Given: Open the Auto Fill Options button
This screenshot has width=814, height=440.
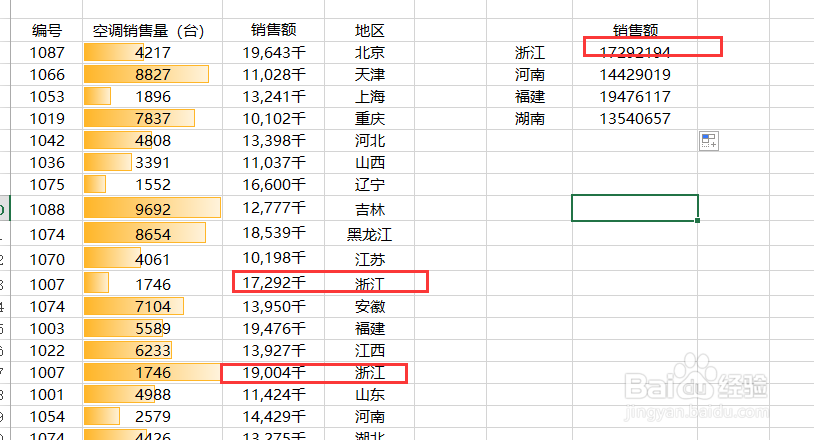Looking at the screenshot, I should coord(709,141).
